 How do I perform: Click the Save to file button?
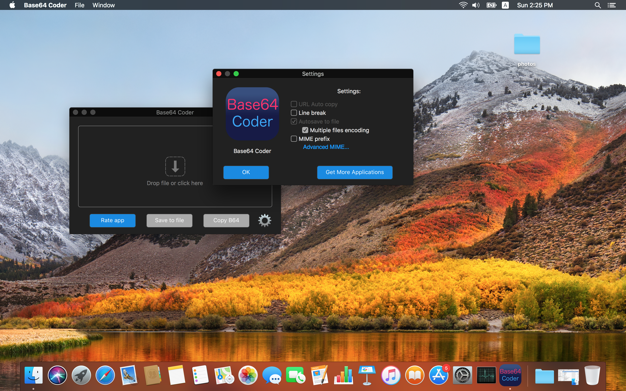pyautogui.click(x=169, y=220)
